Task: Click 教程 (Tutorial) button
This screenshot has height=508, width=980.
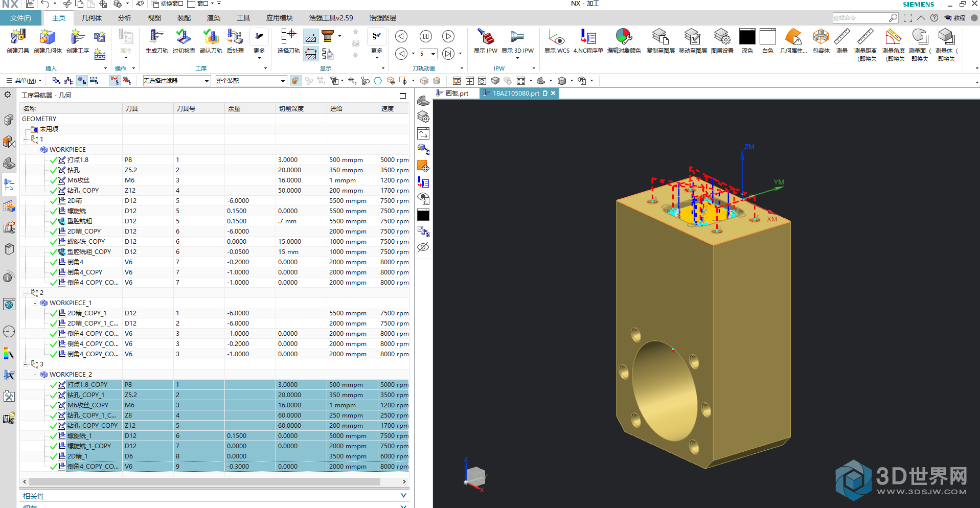Action: point(955,18)
